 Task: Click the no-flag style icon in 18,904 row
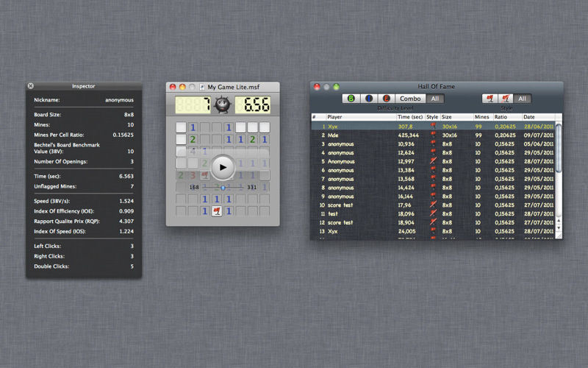(x=433, y=222)
